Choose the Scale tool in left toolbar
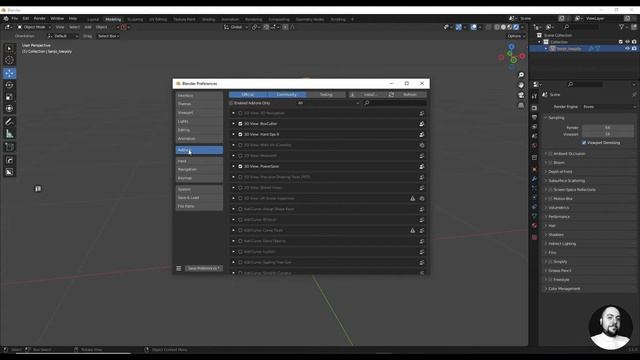This screenshot has width=640, height=360. click(x=9, y=97)
